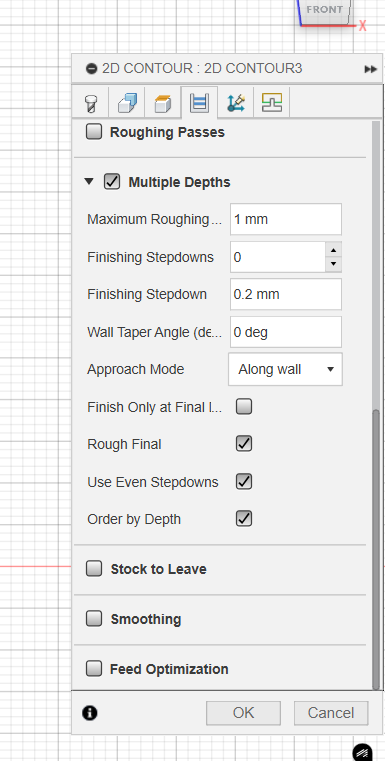
Task: Click the double-arrow expand icon in header
Action: coord(370,69)
